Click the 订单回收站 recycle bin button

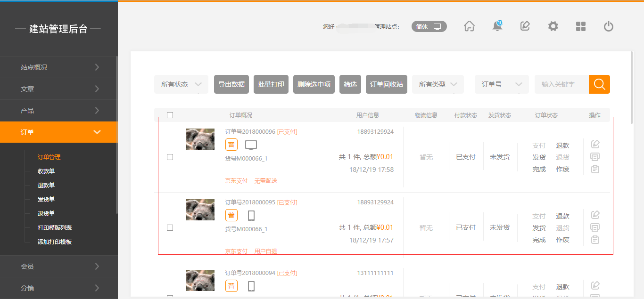386,84
